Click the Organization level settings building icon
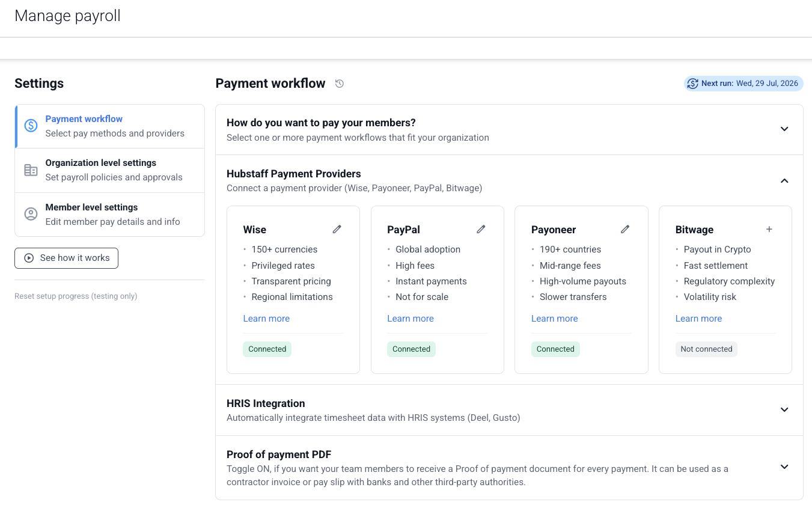This screenshot has width=812, height=511. tap(31, 170)
